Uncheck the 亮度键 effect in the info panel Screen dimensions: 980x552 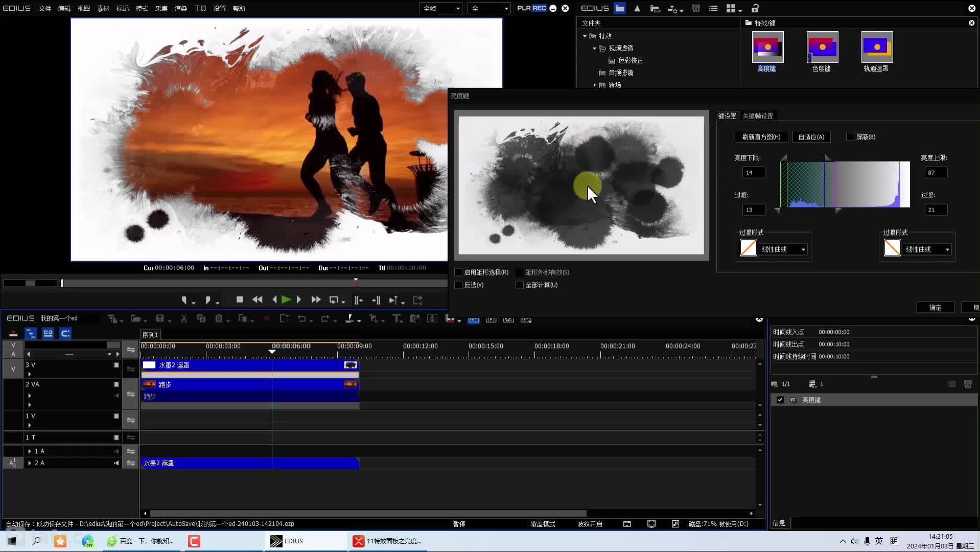click(x=780, y=400)
